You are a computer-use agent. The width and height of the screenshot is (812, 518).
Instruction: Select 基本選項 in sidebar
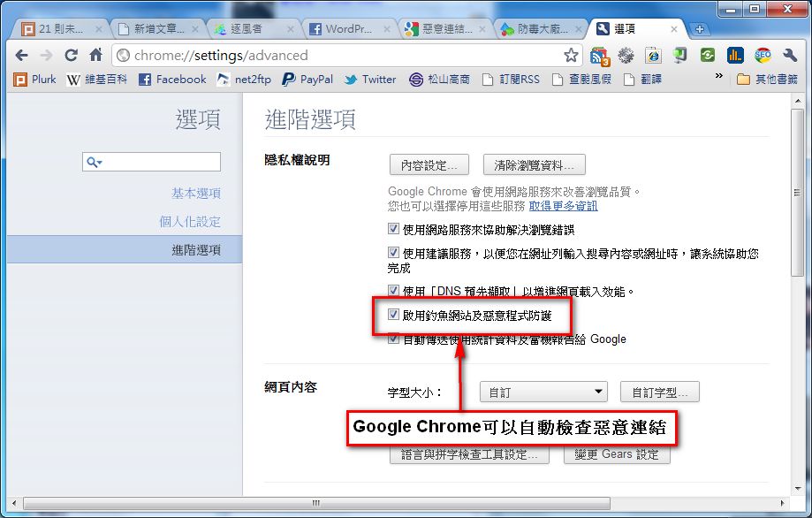(196, 194)
